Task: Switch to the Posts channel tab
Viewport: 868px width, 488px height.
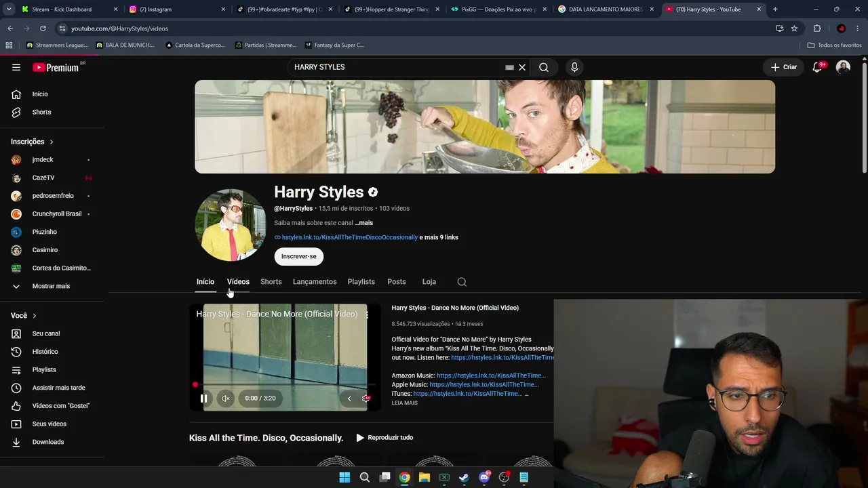Action: tap(397, 282)
